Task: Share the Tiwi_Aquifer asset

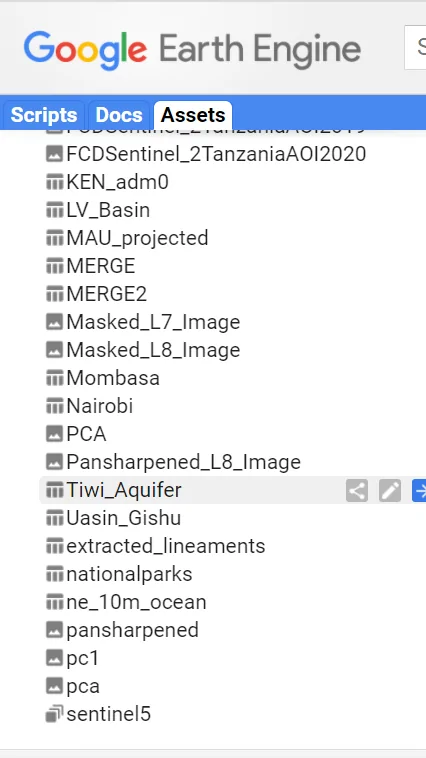Action: tap(357, 491)
